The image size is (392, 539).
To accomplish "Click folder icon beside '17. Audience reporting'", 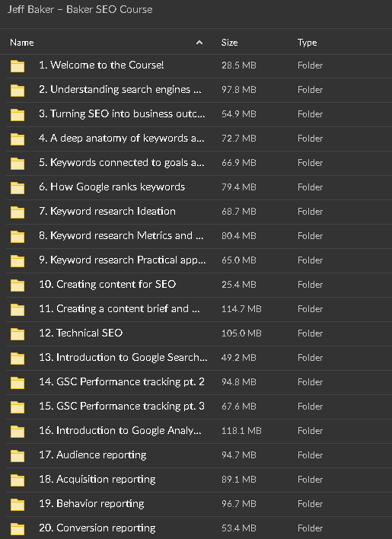I will [18, 457].
